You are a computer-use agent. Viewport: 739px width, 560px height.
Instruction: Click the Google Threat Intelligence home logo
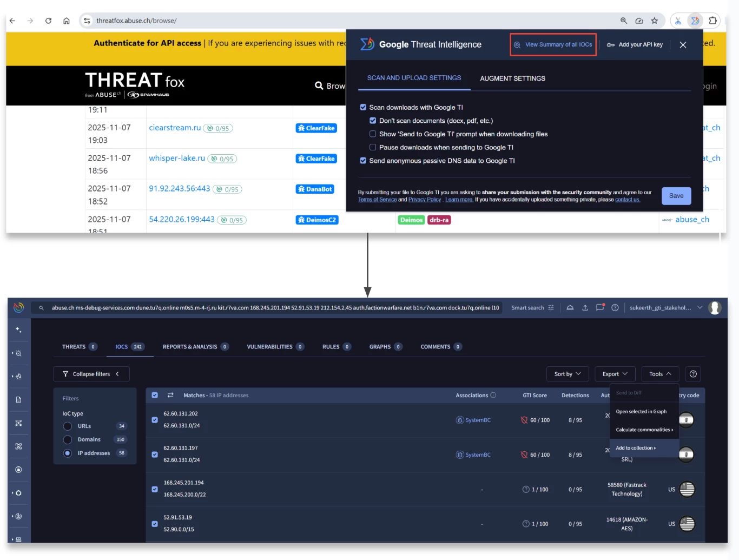(18, 307)
